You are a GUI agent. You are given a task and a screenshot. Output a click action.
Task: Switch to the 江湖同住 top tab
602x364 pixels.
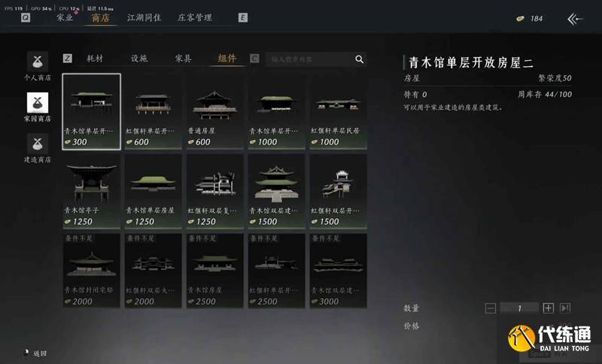(144, 17)
